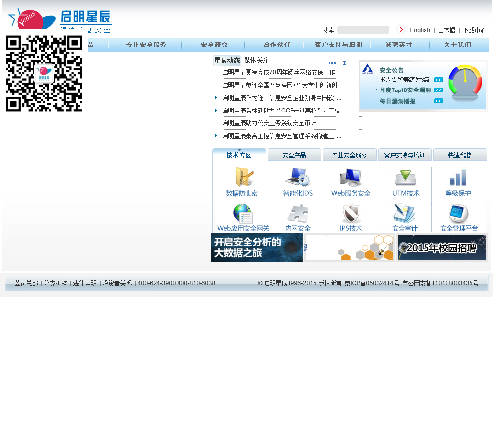Click GO next to 月度Top10安全漏洞
Image resolution: width=493 pixels, height=448 pixels.
439,90
